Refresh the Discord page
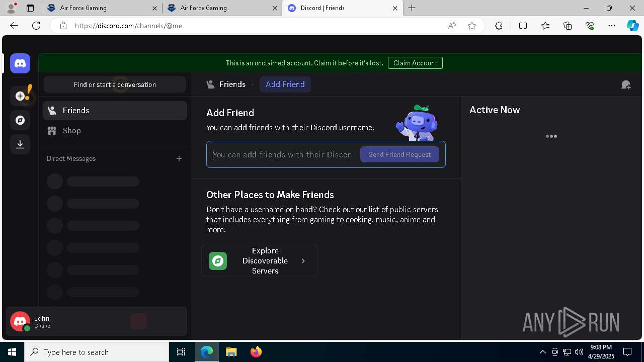Viewport: 644px width, 362px height. click(x=36, y=26)
